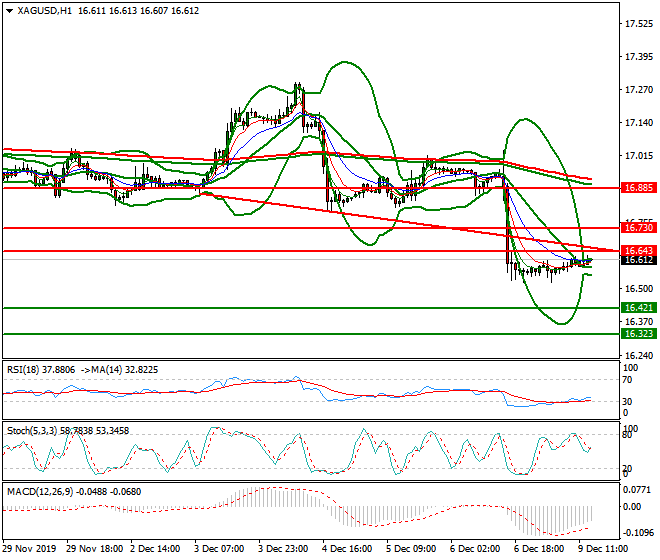
Task: Click the 9 Dec 11:00 time axis label
Action: pyautogui.click(x=603, y=549)
